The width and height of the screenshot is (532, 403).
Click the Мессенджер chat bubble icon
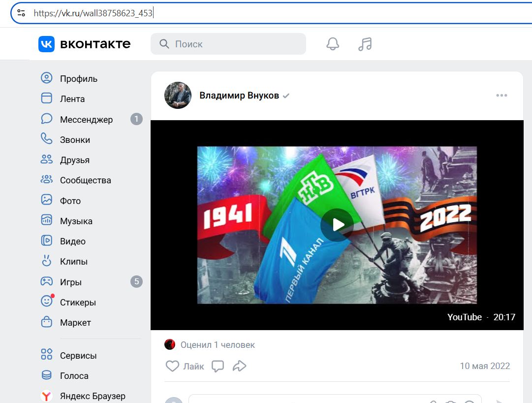(46, 119)
